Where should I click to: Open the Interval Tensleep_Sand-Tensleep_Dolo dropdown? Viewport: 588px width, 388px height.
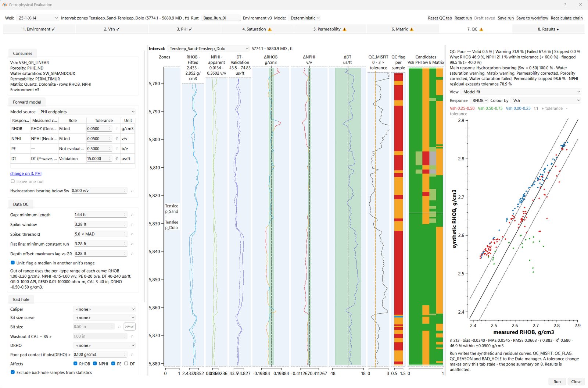(208, 49)
